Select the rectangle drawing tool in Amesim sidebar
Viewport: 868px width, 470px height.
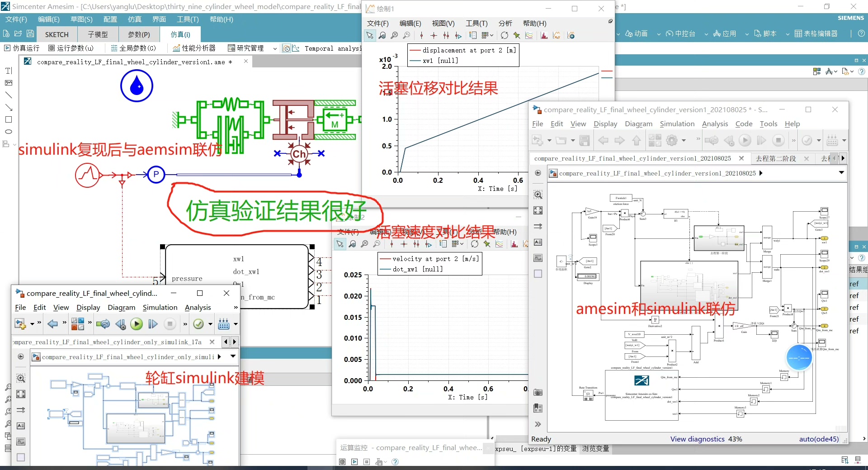tap(9, 119)
